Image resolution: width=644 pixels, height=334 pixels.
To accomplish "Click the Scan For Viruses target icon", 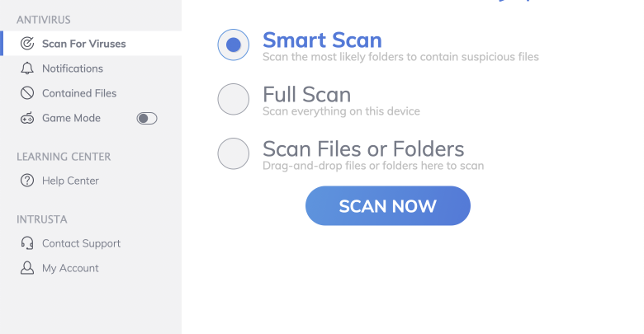I will pyautogui.click(x=27, y=44).
